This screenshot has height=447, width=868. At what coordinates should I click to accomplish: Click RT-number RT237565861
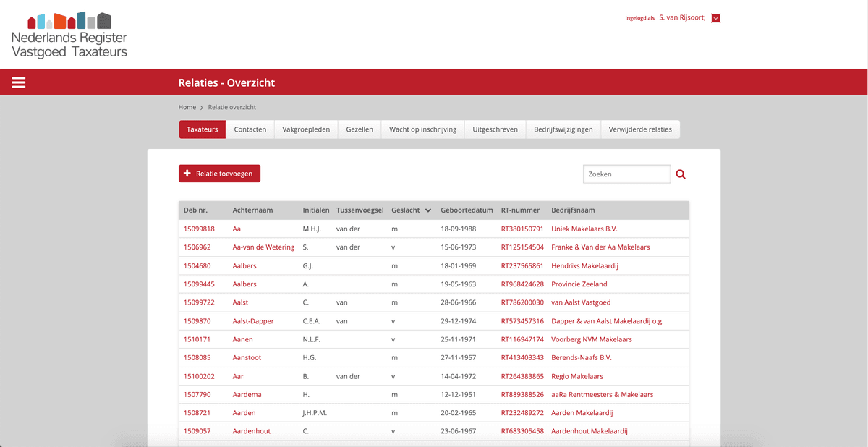[x=522, y=265]
